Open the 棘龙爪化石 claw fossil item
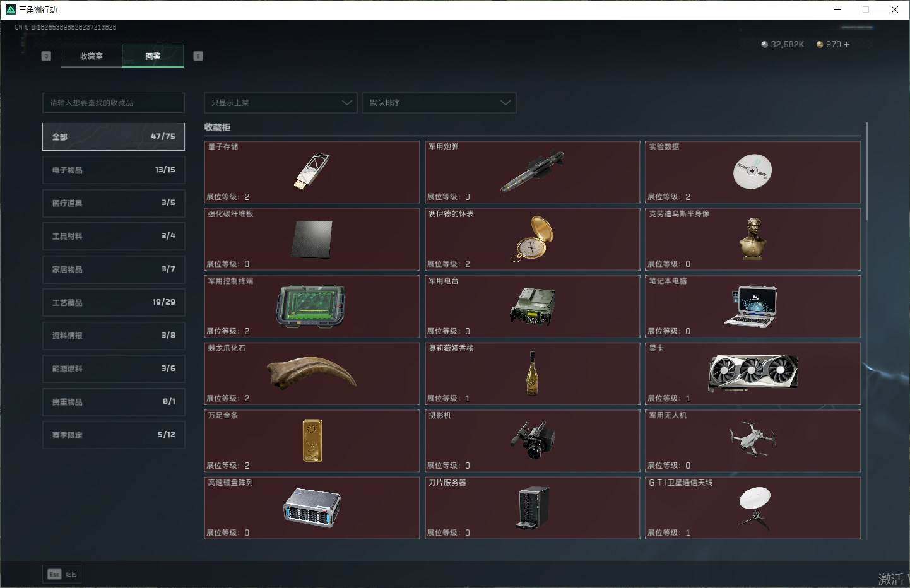The image size is (910, 588). pyautogui.click(x=312, y=373)
